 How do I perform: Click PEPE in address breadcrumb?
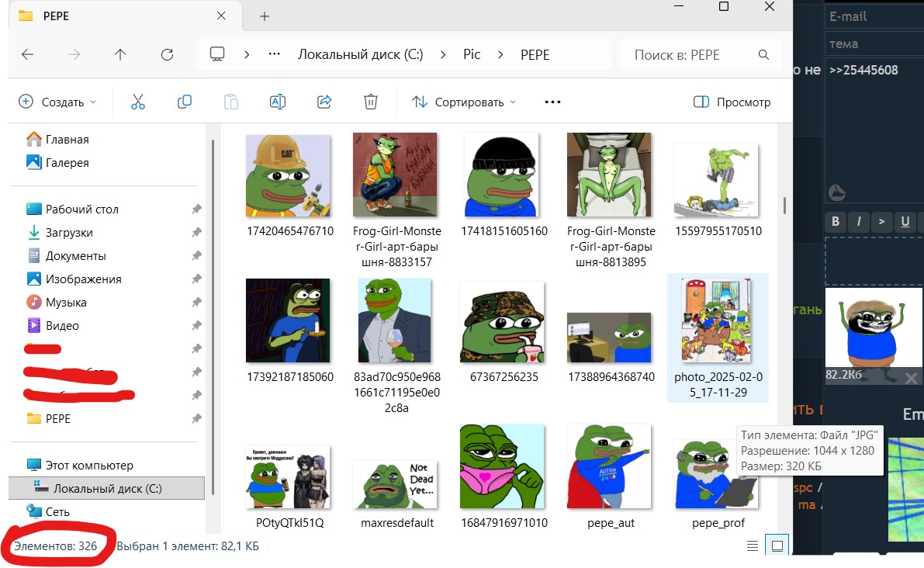[535, 55]
